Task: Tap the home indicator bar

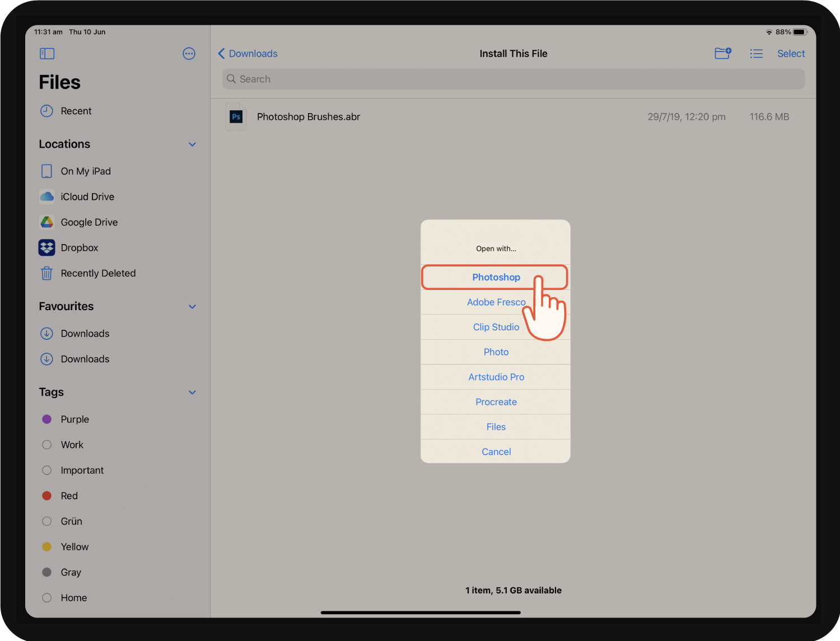Action: pyautogui.click(x=421, y=612)
